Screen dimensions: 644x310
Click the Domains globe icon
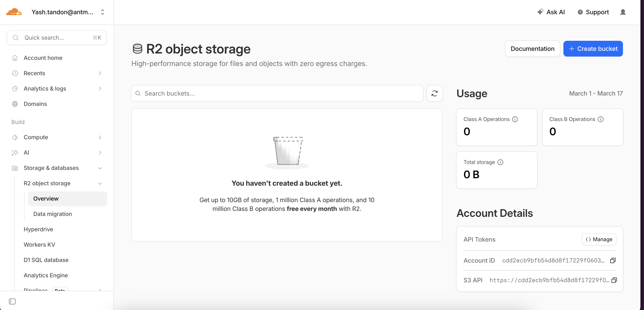click(15, 104)
